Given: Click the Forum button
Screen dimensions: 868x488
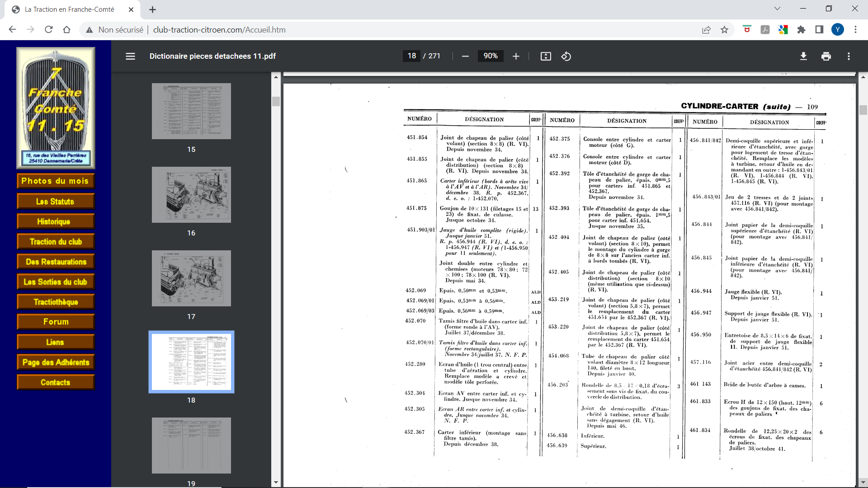Looking at the screenshot, I should click(x=56, y=322).
